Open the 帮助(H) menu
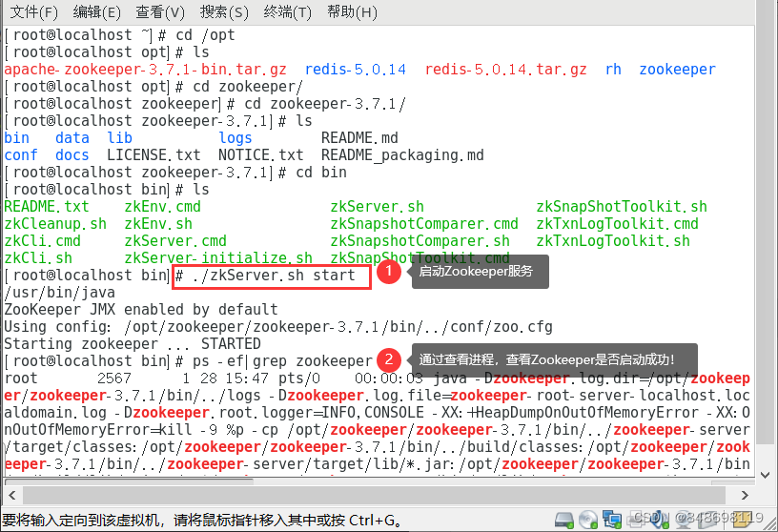 coord(352,11)
